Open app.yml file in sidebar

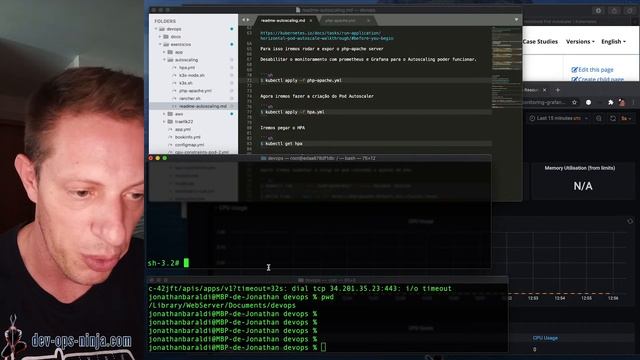pos(182,129)
